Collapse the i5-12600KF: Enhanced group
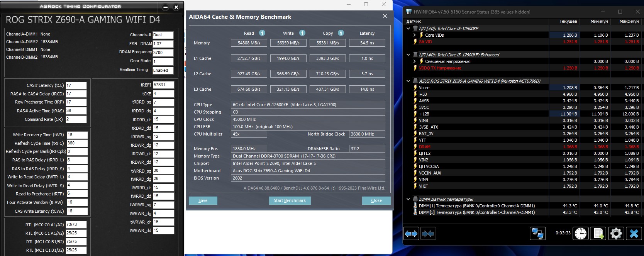The image size is (644, 256). click(408, 55)
